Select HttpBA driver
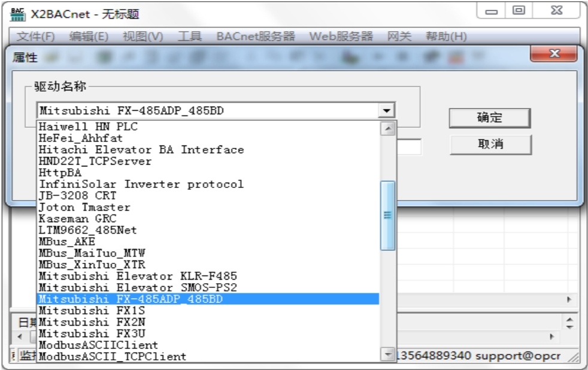This screenshot has width=588, height=370. (208, 173)
